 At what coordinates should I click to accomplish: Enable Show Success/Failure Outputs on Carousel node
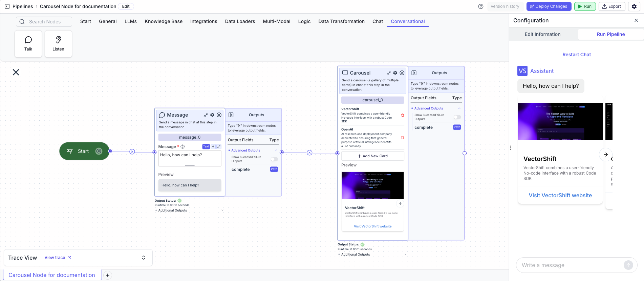coord(457,117)
